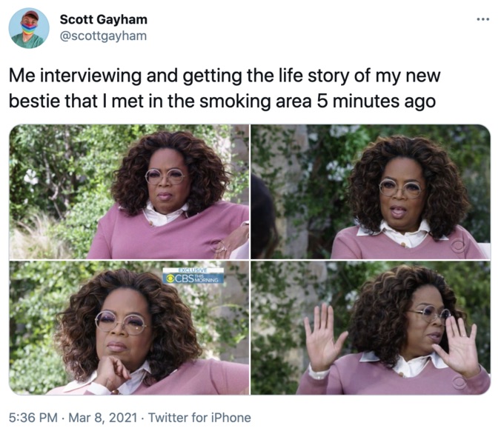The height and width of the screenshot is (434, 504).
Task: View the top-right photo with open mouth expression
Action: click(x=371, y=192)
